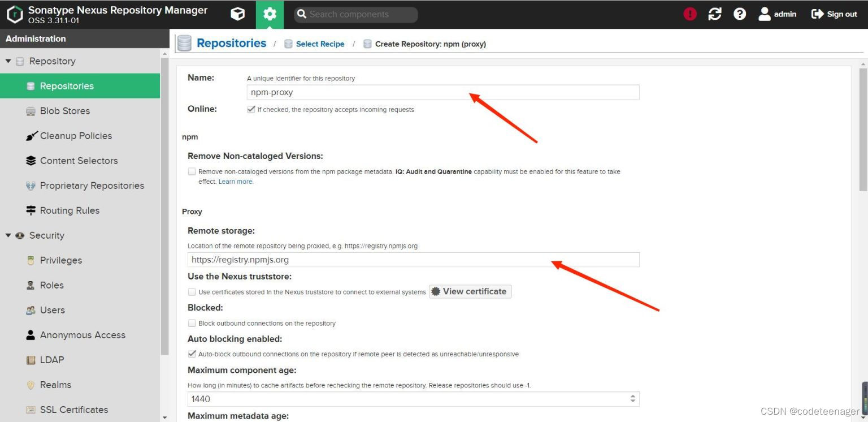The image size is (868, 422).
Task: Click Maximum component age spinner arrows
Action: [x=633, y=399]
